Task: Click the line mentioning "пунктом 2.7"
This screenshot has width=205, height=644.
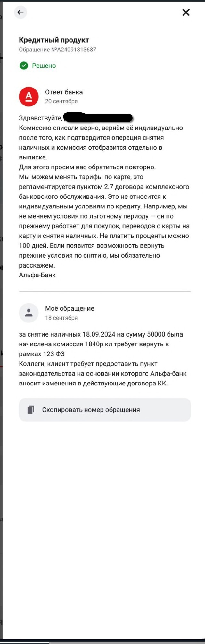Action: point(104,187)
